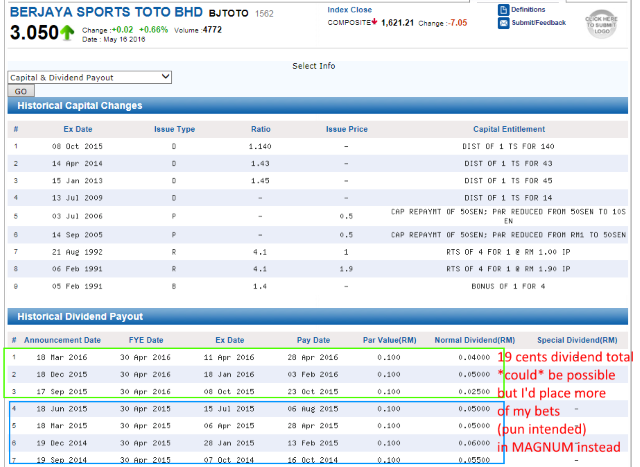Click the 14 Apr 2014 capital change date
Screen dimensions: 640x467
77,163
